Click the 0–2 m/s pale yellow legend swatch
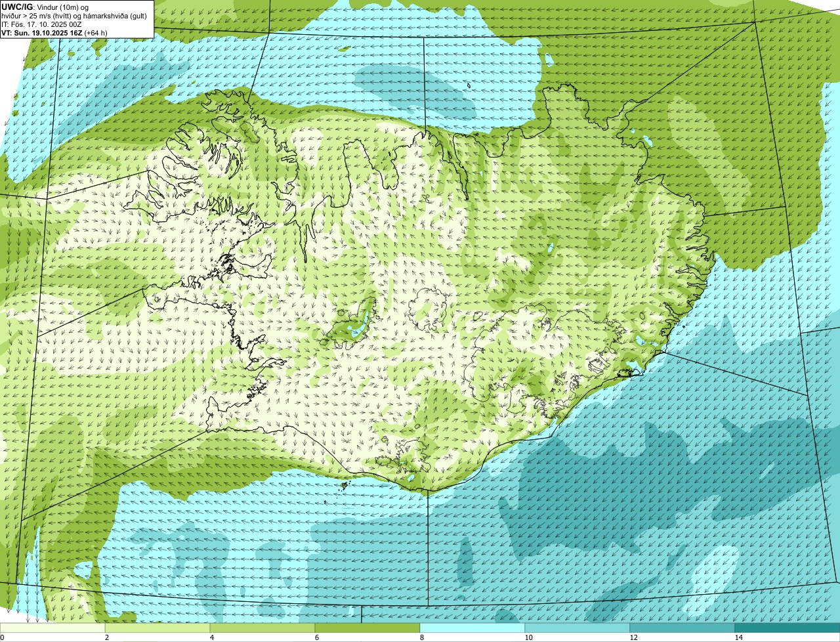The image size is (840, 642). click(x=52, y=628)
